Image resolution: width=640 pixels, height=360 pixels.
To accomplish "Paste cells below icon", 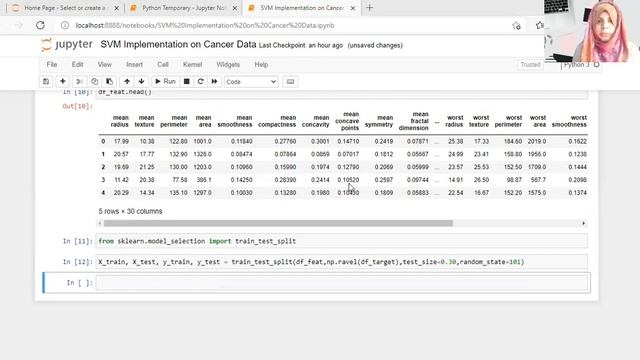I will coord(109,82).
